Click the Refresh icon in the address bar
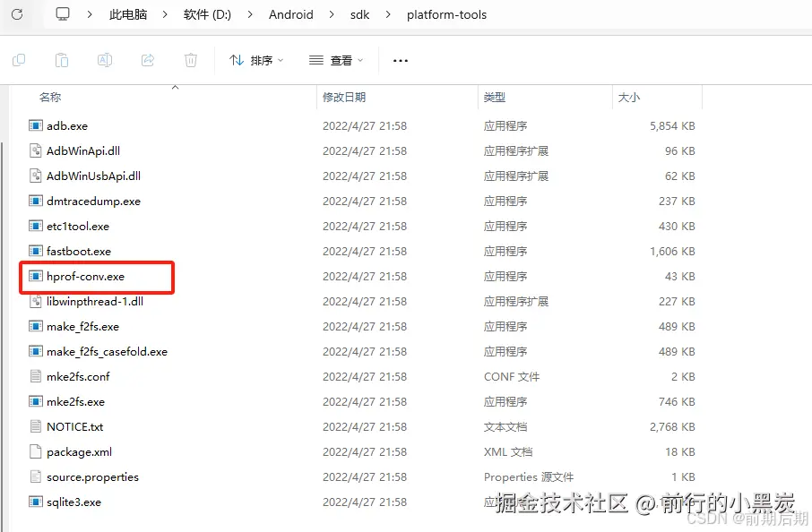 click(x=18, y=15)
